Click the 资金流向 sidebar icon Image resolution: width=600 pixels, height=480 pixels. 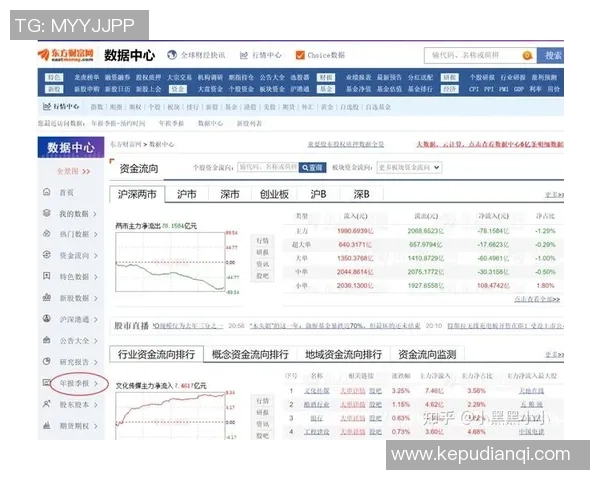pos(47,255)
